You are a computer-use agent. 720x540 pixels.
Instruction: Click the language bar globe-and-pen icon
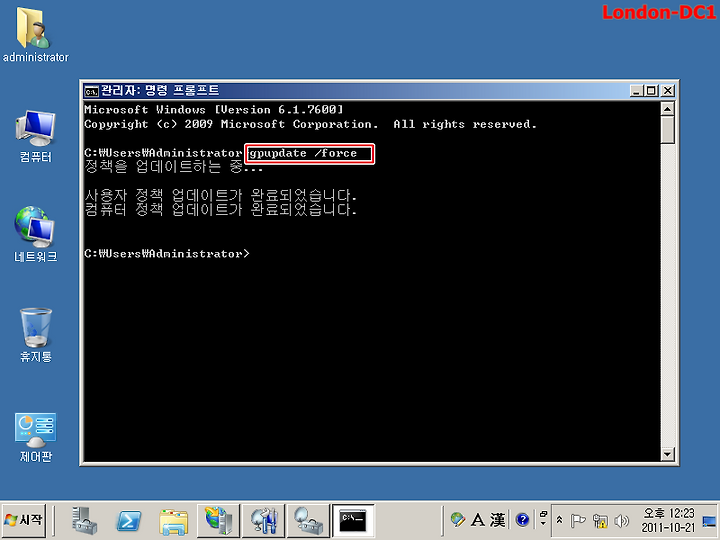click(x=457, y=520)
